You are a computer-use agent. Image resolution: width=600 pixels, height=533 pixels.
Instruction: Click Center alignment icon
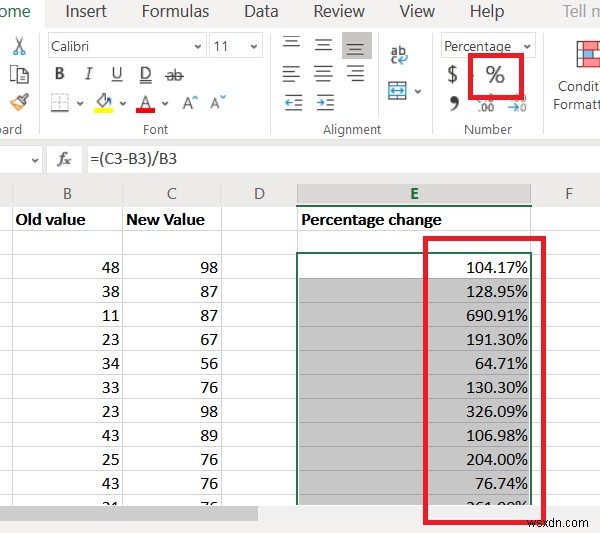tap(324, 74)
